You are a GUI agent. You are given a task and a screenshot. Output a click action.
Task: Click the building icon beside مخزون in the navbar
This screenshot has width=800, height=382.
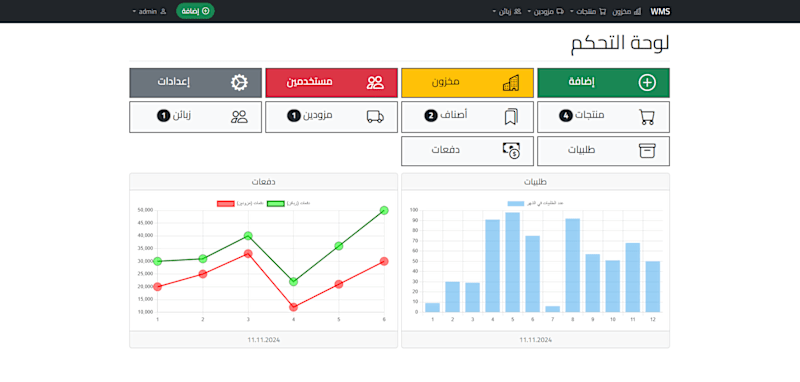click(637, 11)
